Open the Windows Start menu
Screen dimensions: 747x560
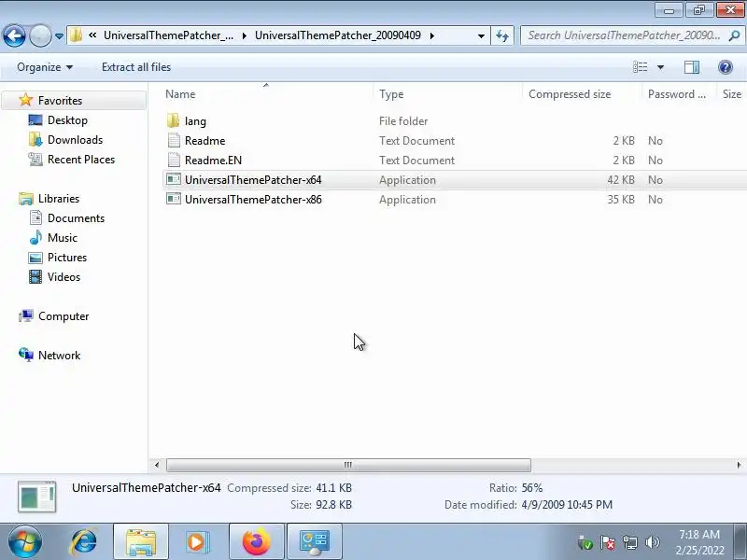pyautogui.click(x=24, y=541)
